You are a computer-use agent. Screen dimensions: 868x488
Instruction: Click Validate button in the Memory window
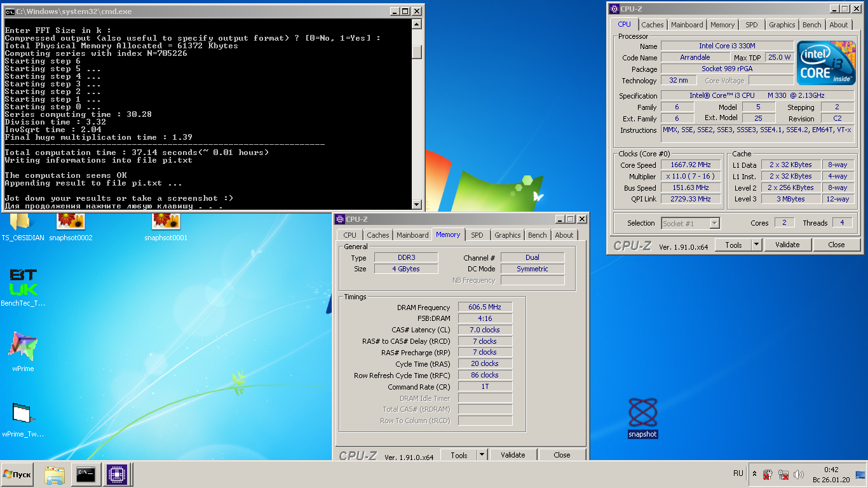tap(513, 455)
